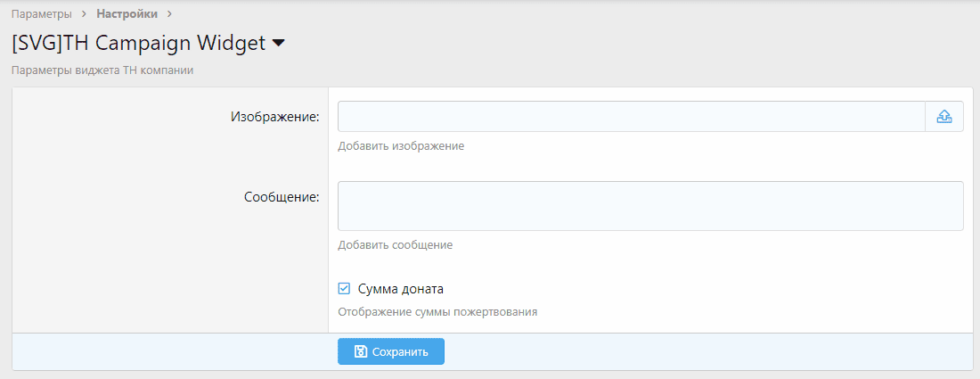Click the Сумма доната checkbox label text
Image resolution: width=980 pixels, height=379 pixels.
pyautogui.click(x=400, y=289)
